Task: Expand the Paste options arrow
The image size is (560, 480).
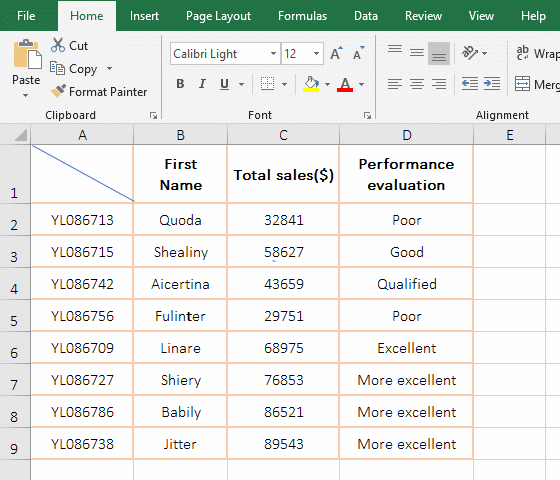Action: pyautogui.click(x=25, y=95)
